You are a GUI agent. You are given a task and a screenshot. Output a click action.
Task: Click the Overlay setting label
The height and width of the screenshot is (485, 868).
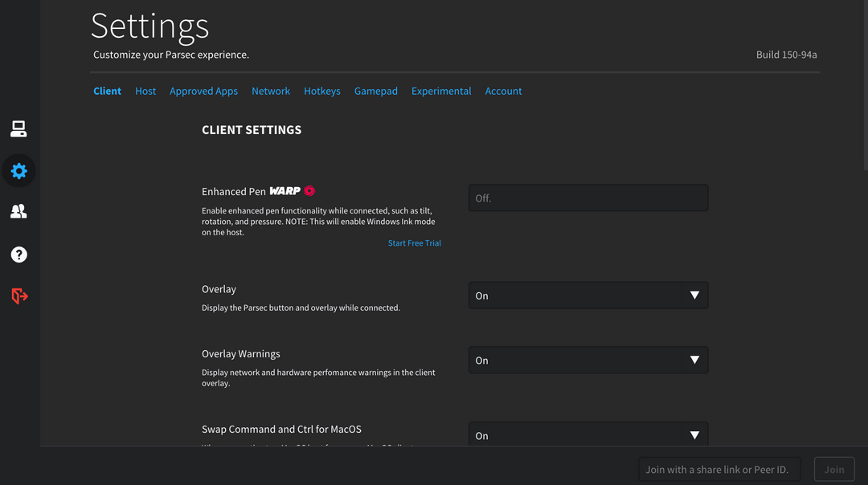pyautogui.click(x=219, y=289)
